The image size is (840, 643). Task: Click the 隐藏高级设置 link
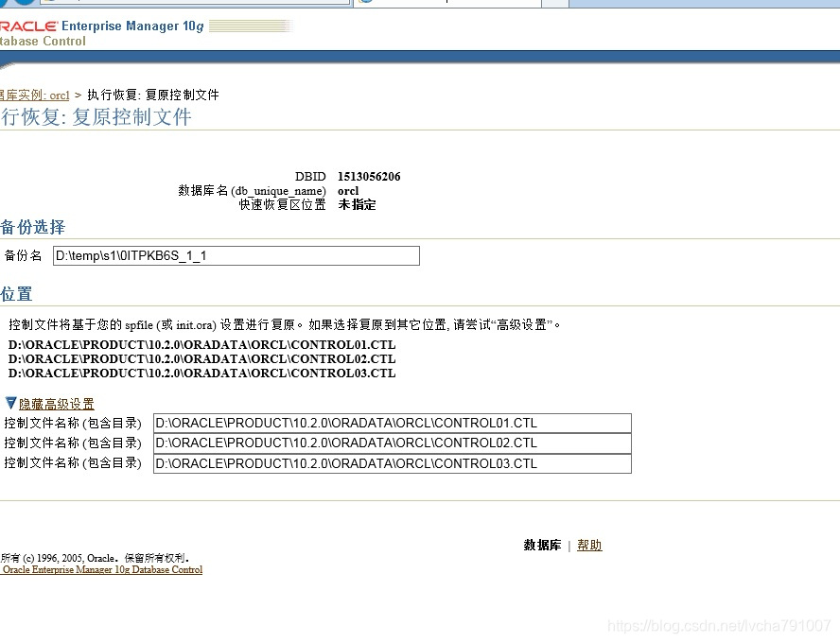tap(56, 404)
